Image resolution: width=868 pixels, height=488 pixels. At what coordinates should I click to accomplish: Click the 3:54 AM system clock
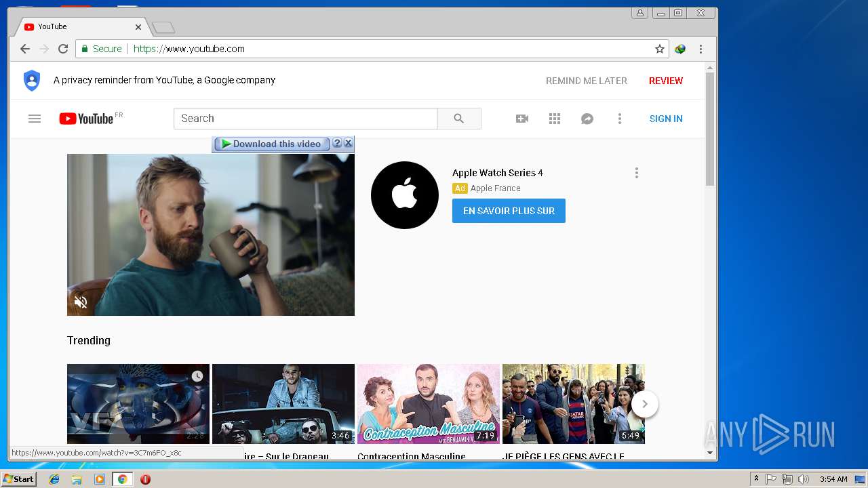click(x=833, y=479)
